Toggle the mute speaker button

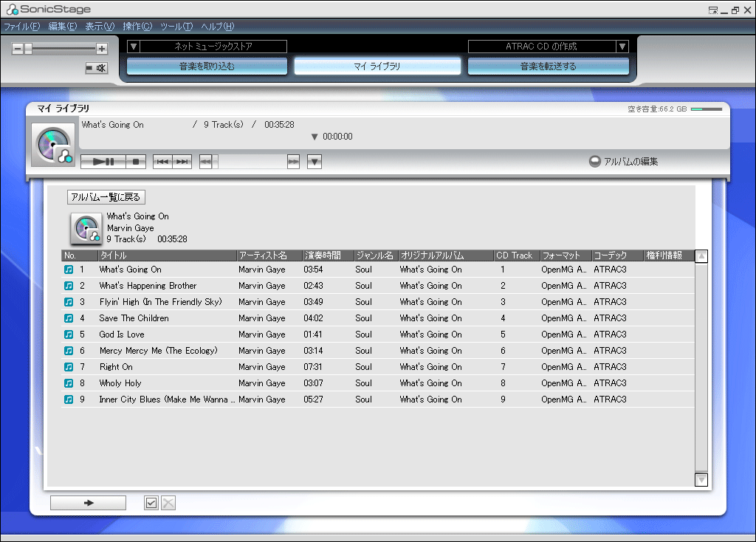[x=97, y=68]
